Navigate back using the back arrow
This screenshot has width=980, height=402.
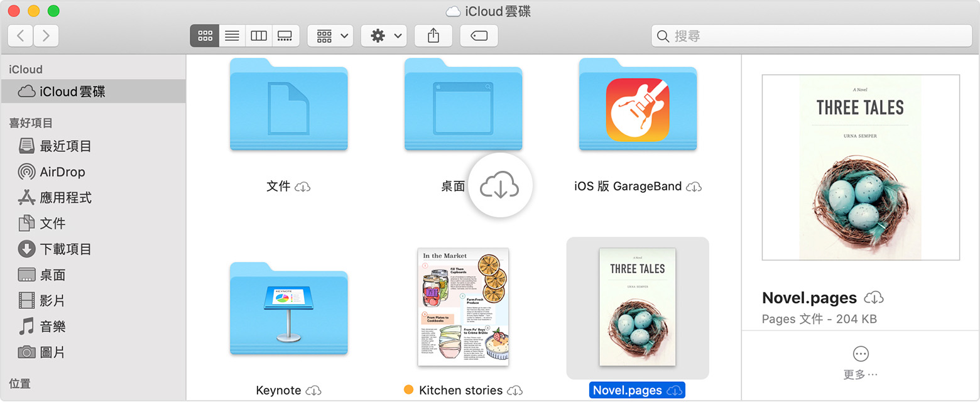tap(19, 35)
